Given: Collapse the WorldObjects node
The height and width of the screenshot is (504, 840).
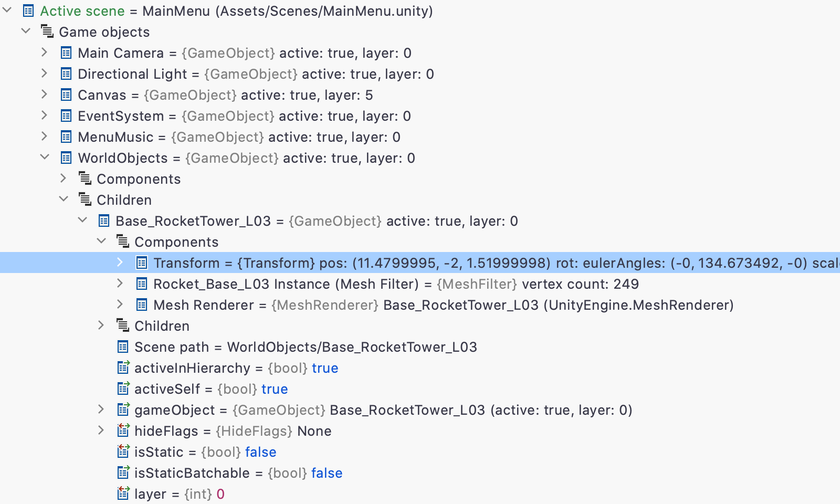Looking at the screenshot, I should coord(45,157).
